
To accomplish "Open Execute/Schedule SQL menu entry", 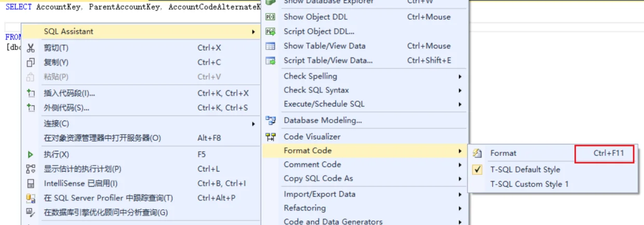I will [x=365, y=104].
